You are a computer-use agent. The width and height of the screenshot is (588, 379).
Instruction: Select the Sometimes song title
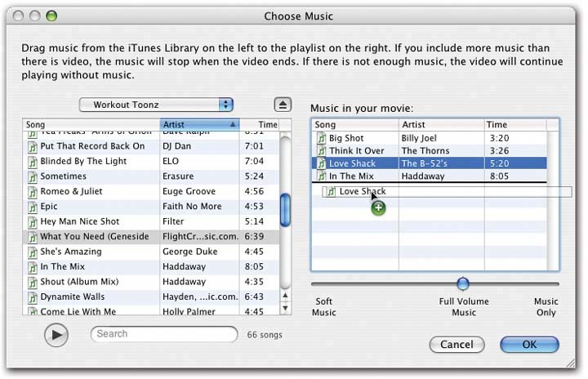(63, 176)
